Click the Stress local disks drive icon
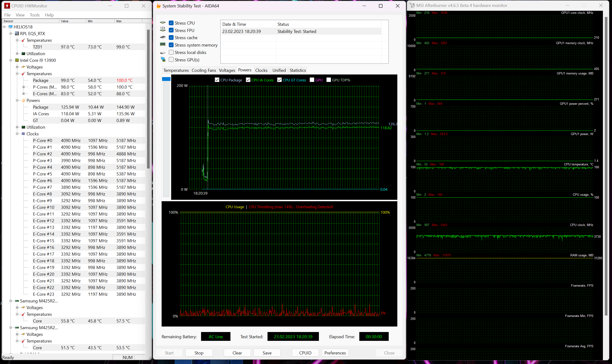Viewport: 612px width, 364px height. click(x=163, y=53)
